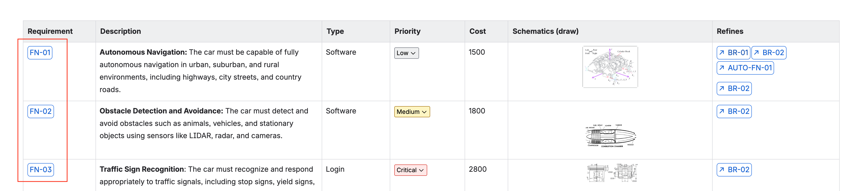Expand the Critical priority dropdown
The image size is (868, 191).
pos(410,170)
